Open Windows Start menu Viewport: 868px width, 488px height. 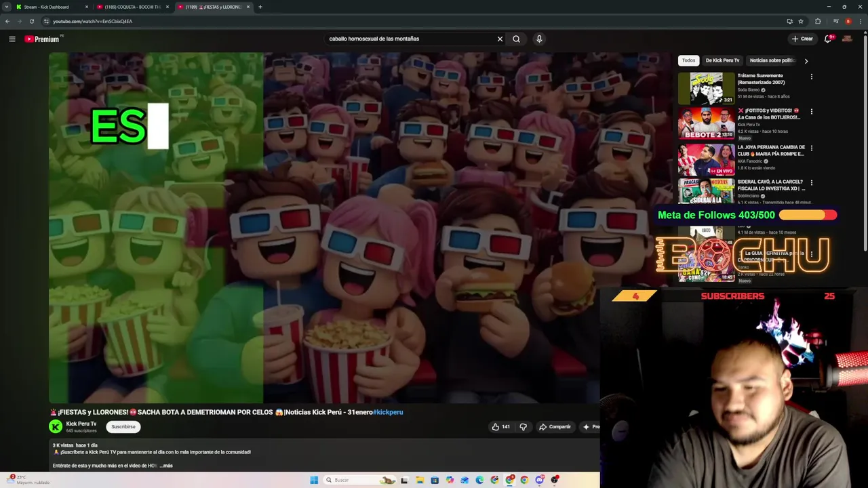click(x=314, y=480)
